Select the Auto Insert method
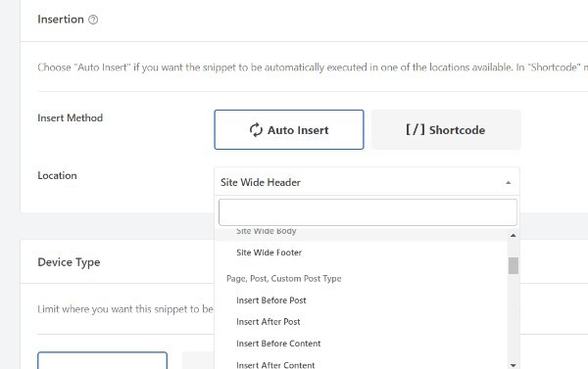The width and height of the screenshot is (588, 369). click(289, 129)
